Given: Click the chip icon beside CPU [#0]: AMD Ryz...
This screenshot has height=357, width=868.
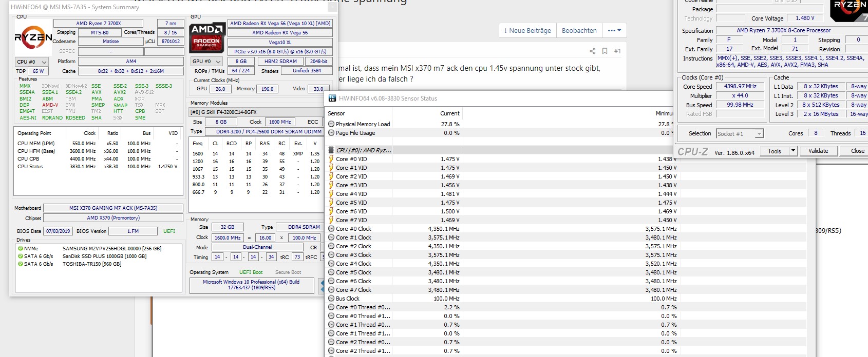Looking at the screenshot, I should (x=331, y=150).
